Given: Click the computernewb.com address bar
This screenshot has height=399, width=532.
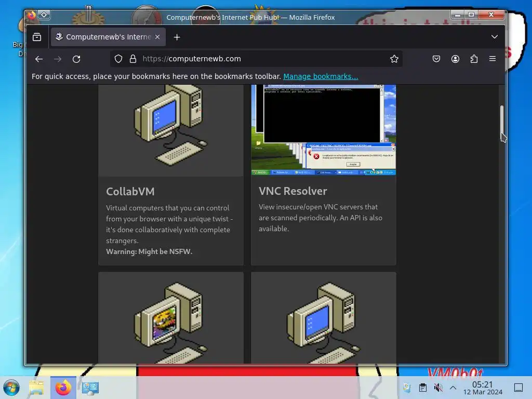Looking at the screenshot, I should coord(256,59).
